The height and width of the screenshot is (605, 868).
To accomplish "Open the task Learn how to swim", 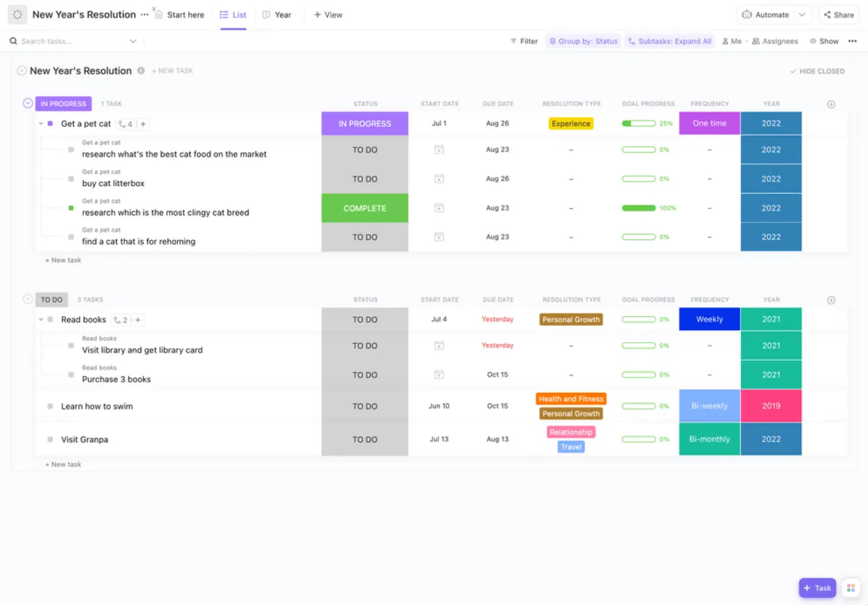I will click(96, 406).
